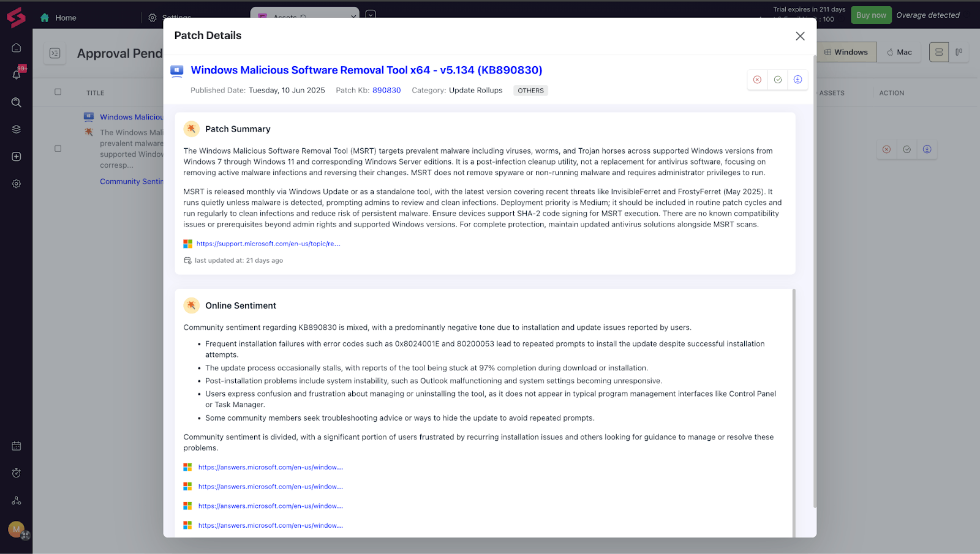Open third answers.microsoft.com link
Viewport: 980px width, 554px height.
pyautogui.click(x=271, y=506)
